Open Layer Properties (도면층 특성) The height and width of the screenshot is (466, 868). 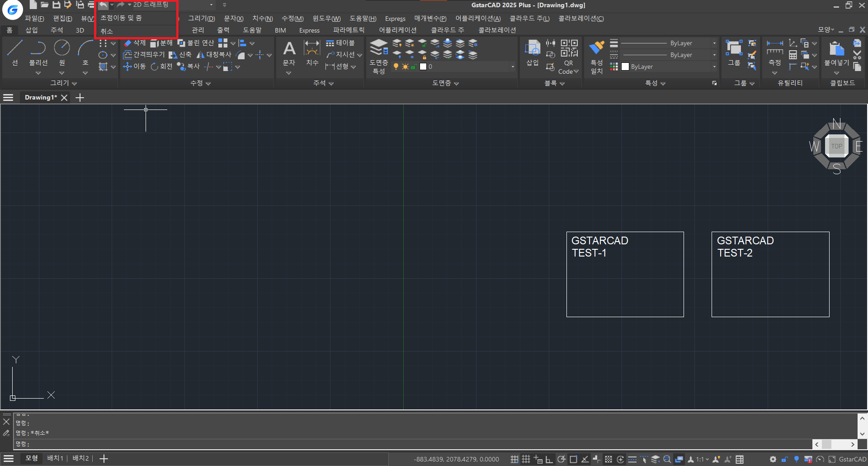click(x=379, y=56)
